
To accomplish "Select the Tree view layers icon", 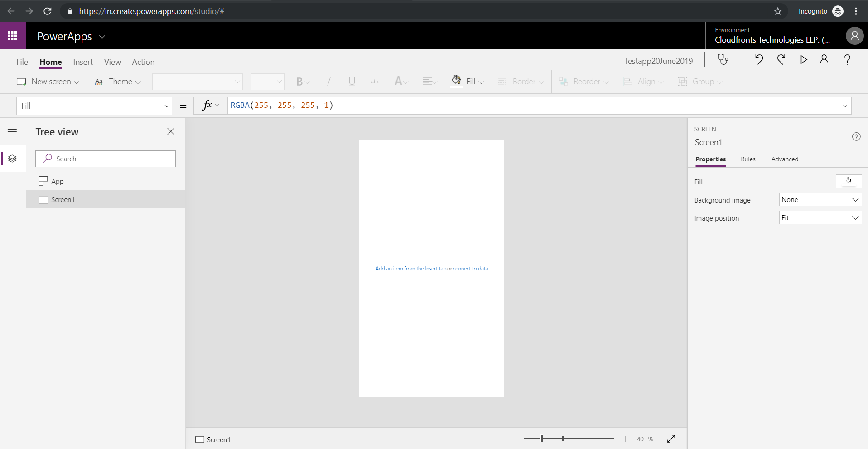I will pos(12,159).
